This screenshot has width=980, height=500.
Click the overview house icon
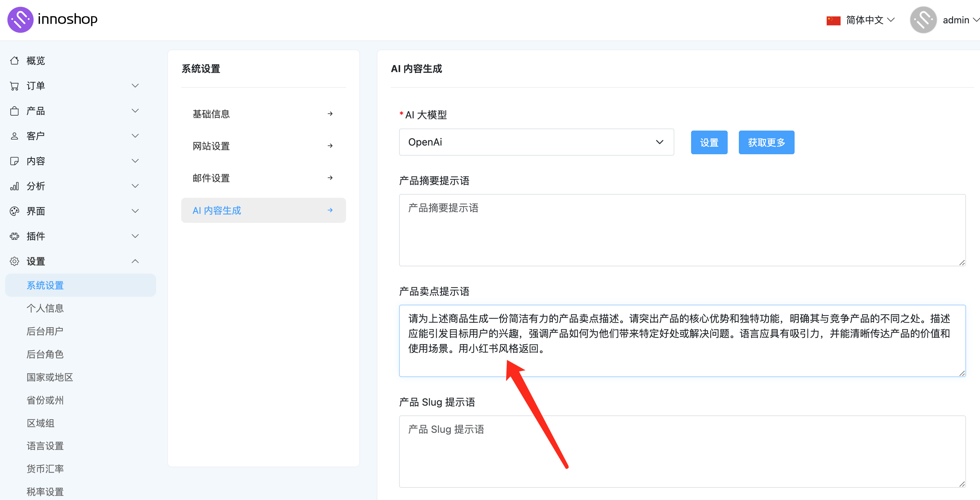14,61
